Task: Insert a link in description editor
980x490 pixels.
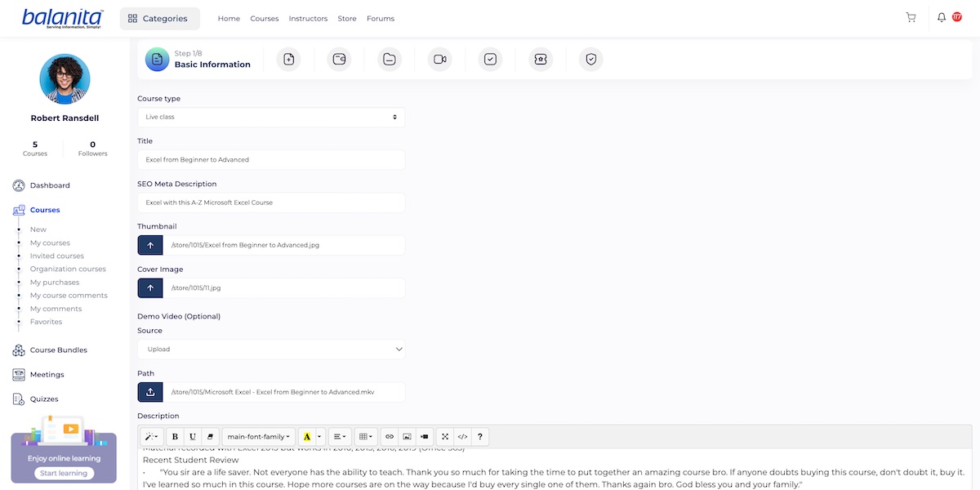Action: coord(389,437)
